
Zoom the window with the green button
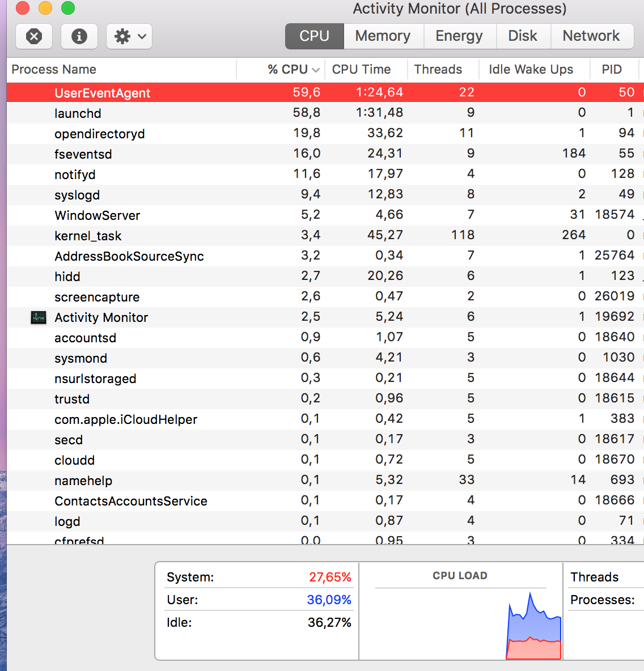point(67,8)
